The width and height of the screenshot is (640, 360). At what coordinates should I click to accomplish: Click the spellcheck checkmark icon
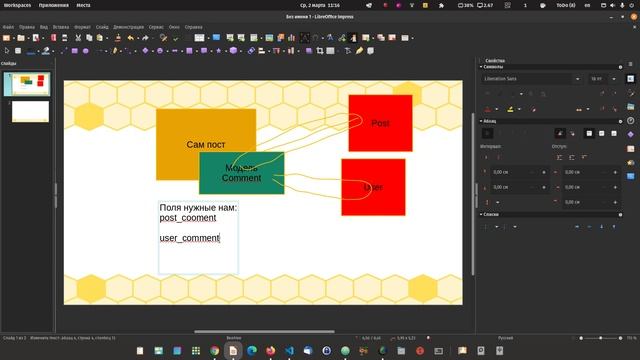(x=176, y=38)
